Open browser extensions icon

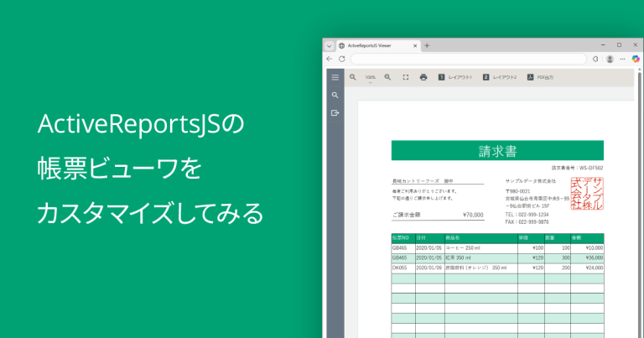[x=595, y=59]
